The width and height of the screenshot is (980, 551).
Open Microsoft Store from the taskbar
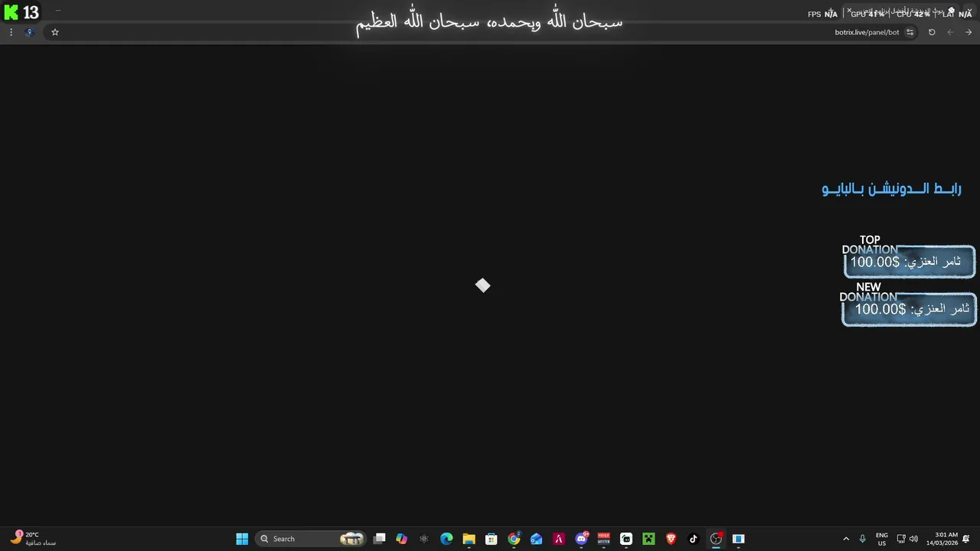click(x=491, y=539)
